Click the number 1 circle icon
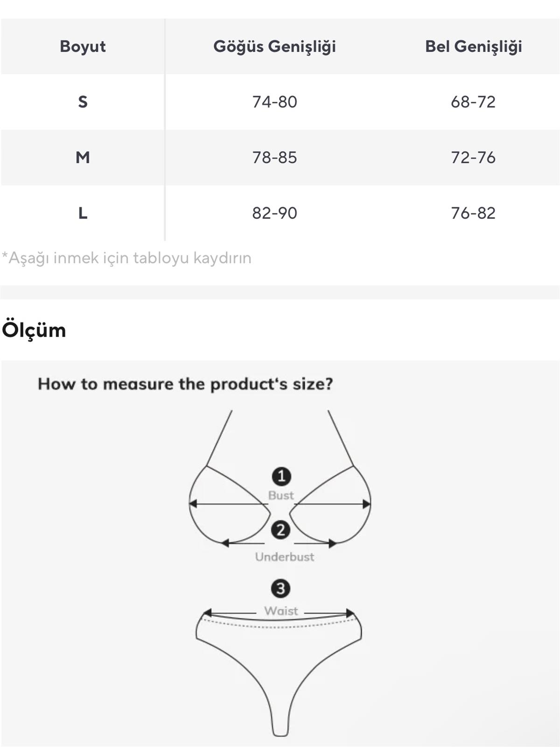The width and height of the screenshot is (560, 747). (x=281, y=476)
